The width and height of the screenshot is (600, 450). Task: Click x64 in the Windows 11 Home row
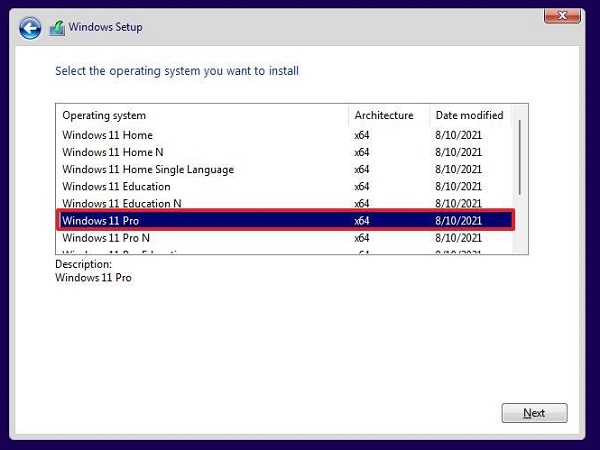pos(362,135)
